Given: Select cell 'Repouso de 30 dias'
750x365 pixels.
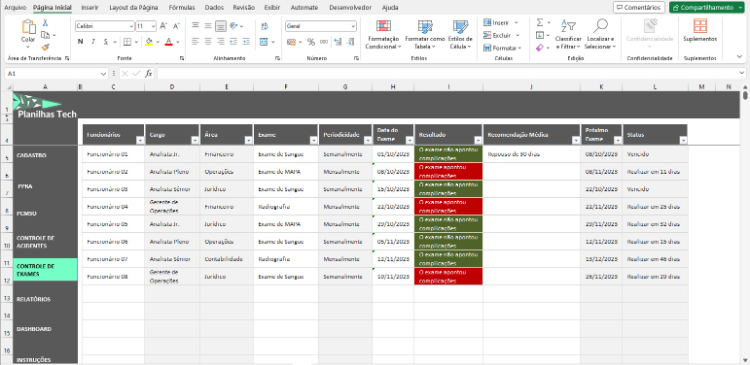Looking at the screenshot, I should point(532,155).
